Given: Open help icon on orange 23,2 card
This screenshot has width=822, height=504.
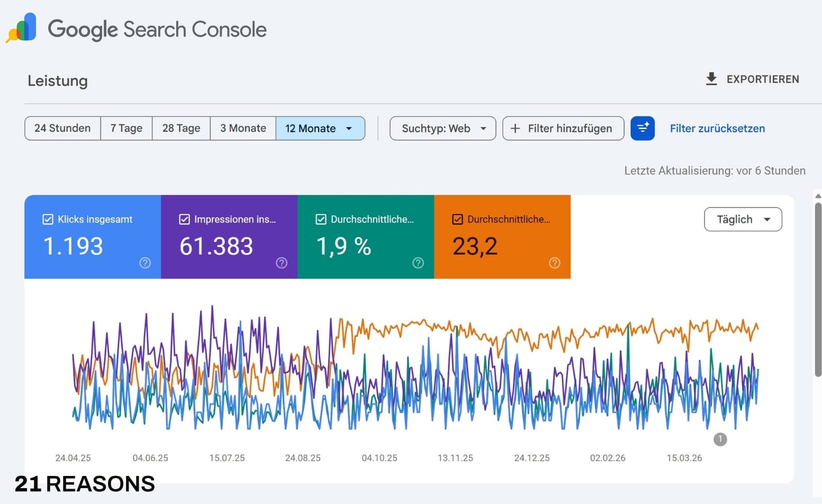Looking at the screenshot, I should (555, 263).
